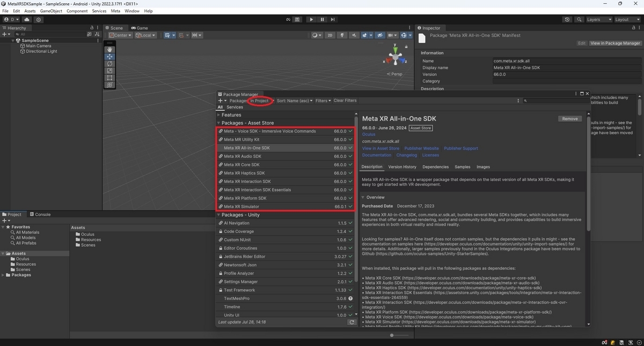Select the Move tool in Scene
This screenshot has height=346, width=644.
tap(110, 56)
